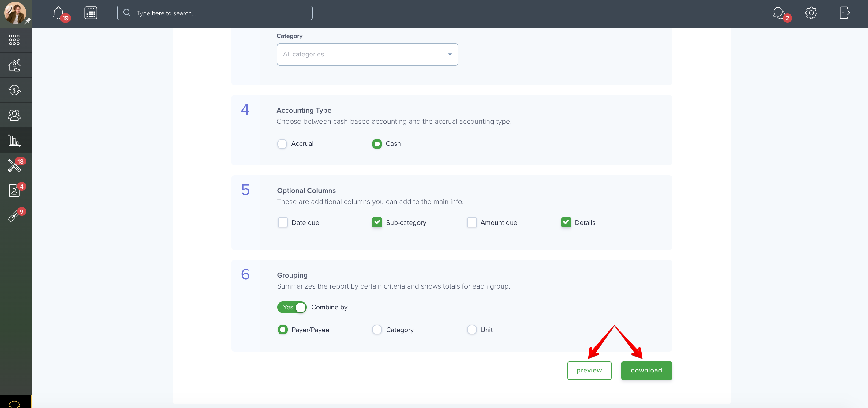Select Category grouping option
This screenshot has width=868, height=408.
[x=377, y=330]
